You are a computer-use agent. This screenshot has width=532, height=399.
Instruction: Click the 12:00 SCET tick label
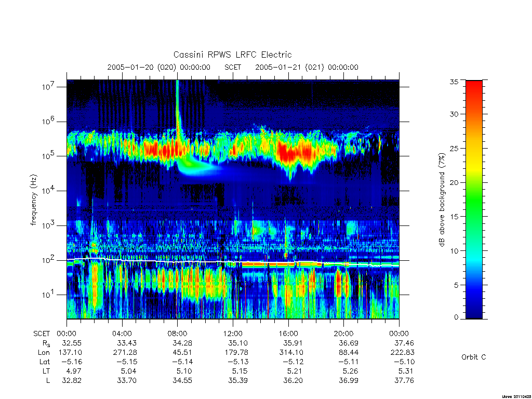233,334
